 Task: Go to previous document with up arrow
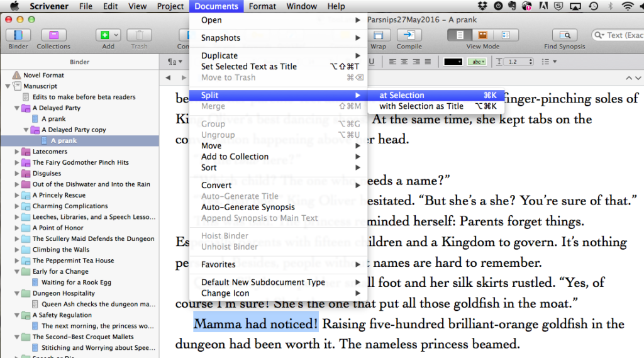629,77
